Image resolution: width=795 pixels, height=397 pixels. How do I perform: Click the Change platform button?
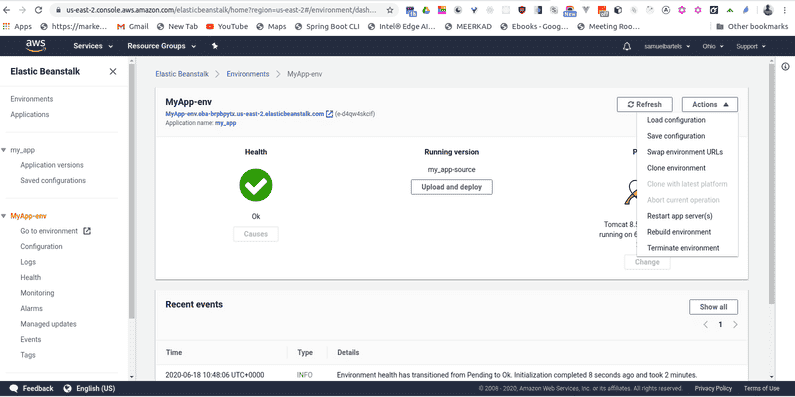(x=647, y=262)
